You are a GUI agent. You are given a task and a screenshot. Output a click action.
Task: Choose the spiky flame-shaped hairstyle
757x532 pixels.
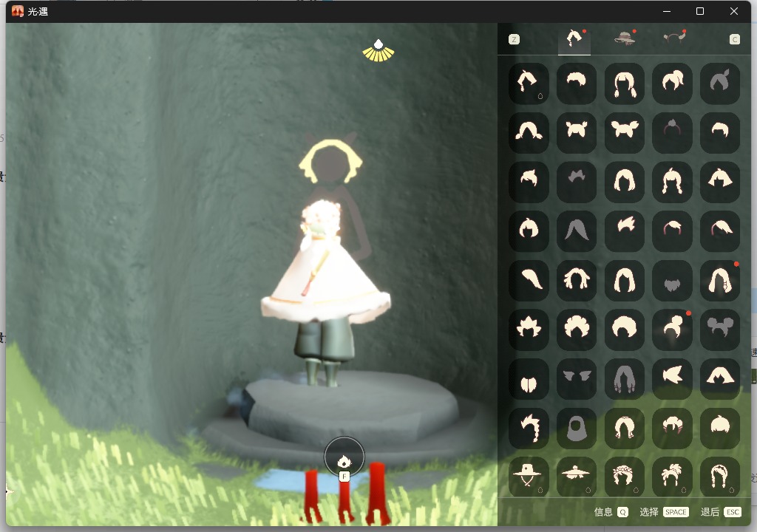529,330
